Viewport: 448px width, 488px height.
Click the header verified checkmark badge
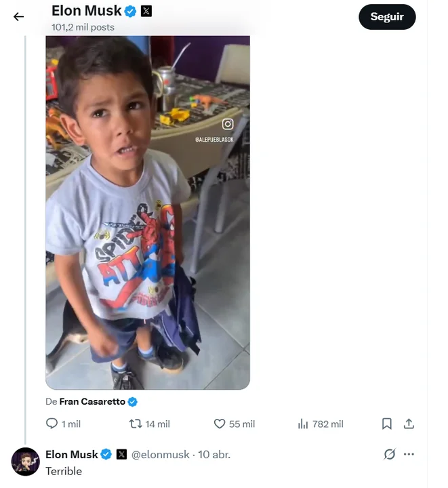coord(131,11)
